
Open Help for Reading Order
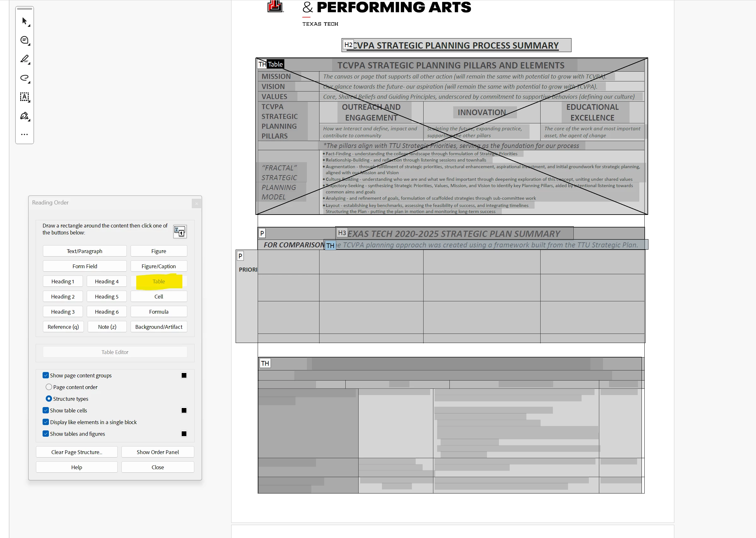point(77,467)
